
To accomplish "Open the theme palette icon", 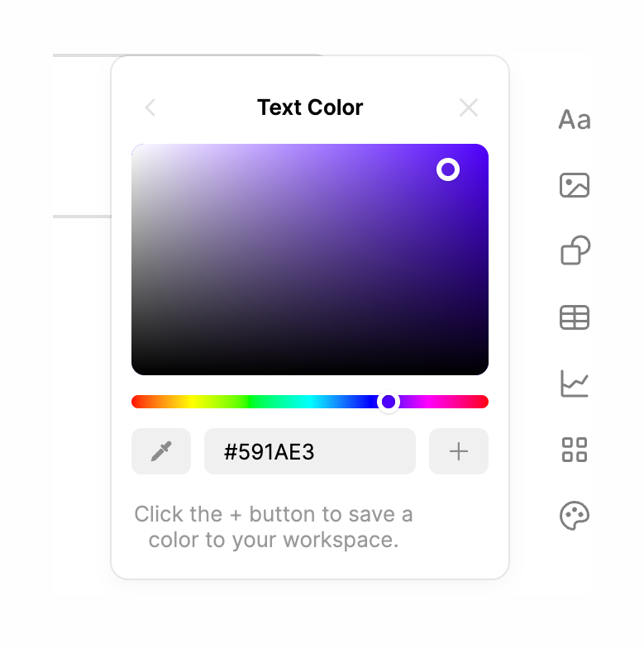I will point(575,516).
